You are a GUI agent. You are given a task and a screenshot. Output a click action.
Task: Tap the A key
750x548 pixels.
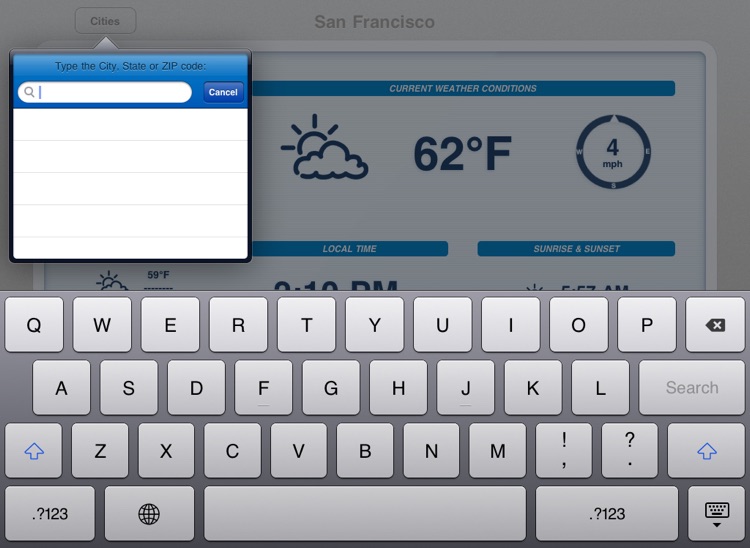(61, 387)
